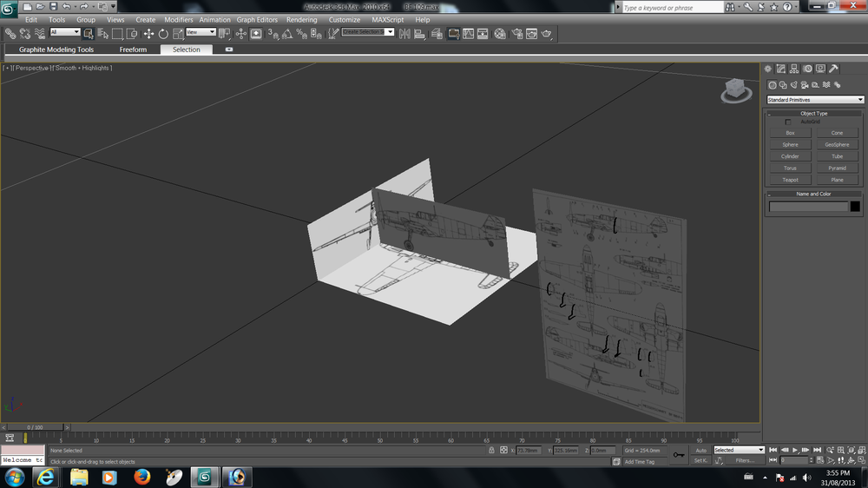Collapse the Object Type rollout
Image resolution: width=868 pixels, height=488 pixels.
813,113
